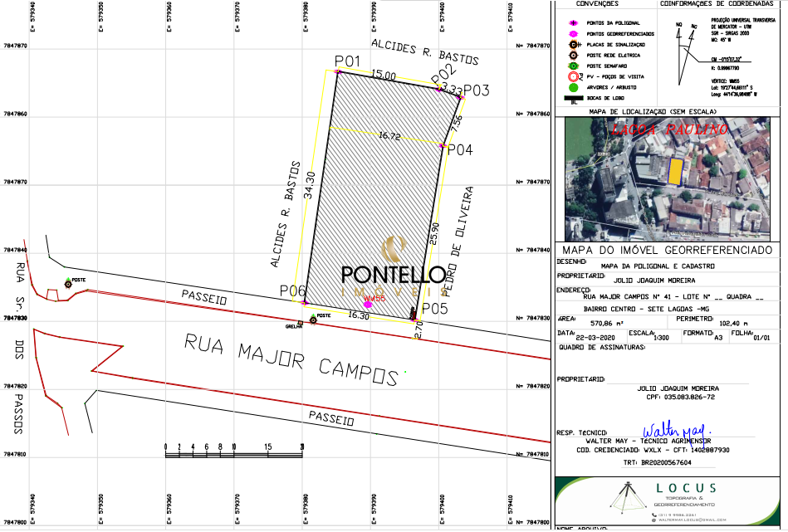The width and height of the screenshot is (788, 532).
Task: Click marker P04 on the property boundary
Action: pyautogui.click(x=443, y=144)
